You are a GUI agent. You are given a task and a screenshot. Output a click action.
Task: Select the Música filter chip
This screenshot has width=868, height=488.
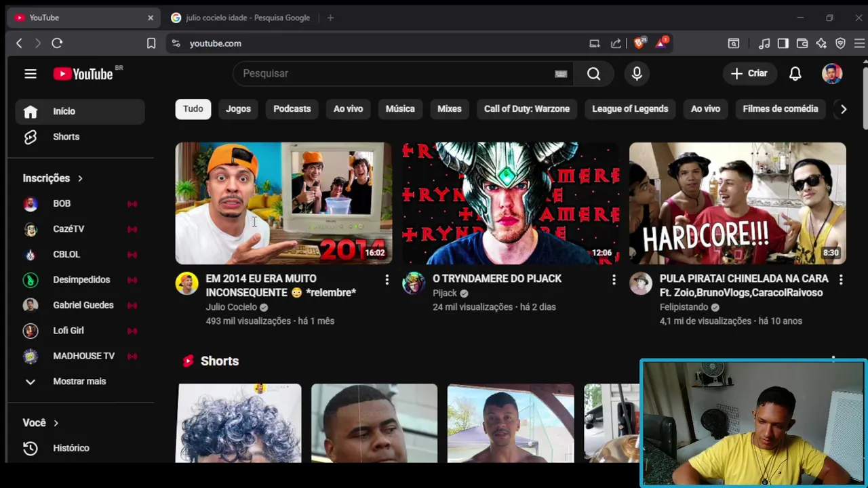point(400,109)
